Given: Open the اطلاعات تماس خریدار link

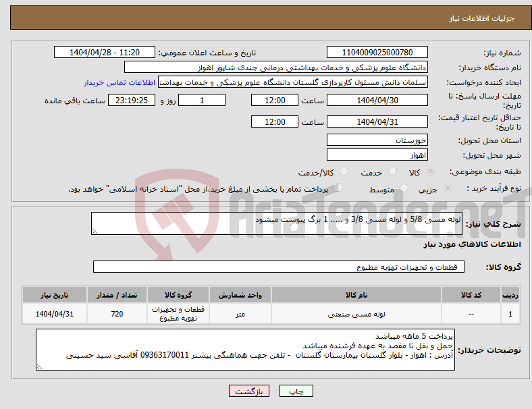Looking at the screenshot, I should 119,82.
